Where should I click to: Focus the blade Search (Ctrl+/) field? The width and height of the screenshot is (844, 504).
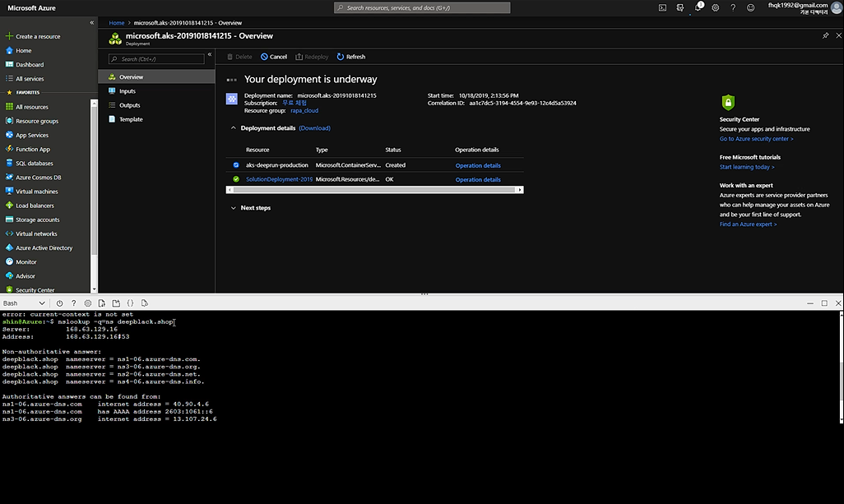click(156, 58)
